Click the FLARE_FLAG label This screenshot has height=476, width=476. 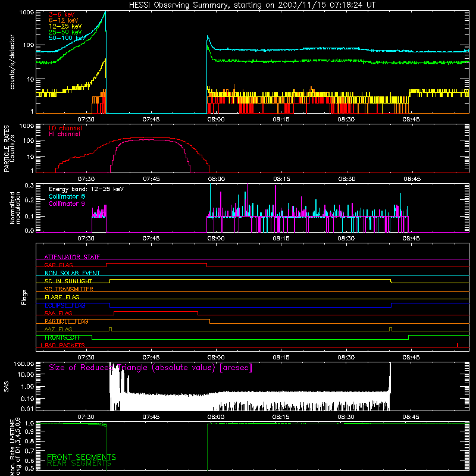tap(62, 297)
